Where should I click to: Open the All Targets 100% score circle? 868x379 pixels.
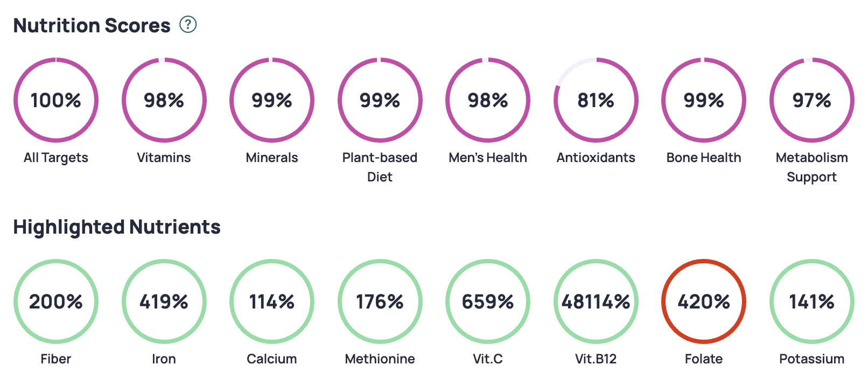56,100
